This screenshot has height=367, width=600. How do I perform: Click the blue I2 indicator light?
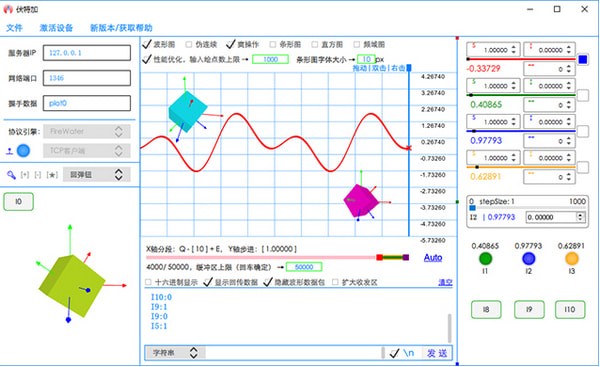click(528, 259)
